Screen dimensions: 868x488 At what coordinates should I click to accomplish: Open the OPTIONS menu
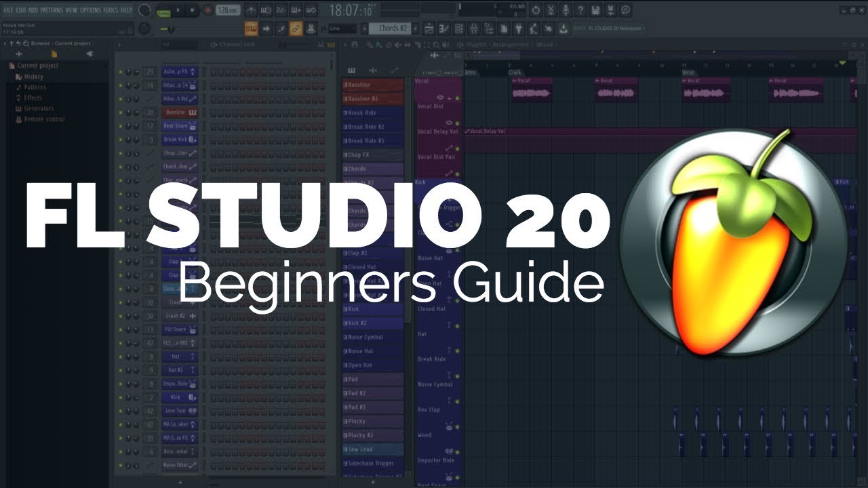point(90,10)
